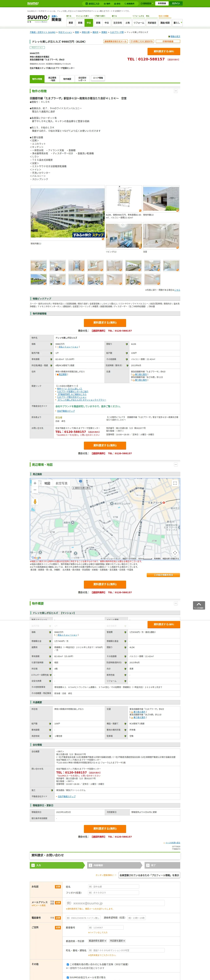
Task: Open the floor plan image
Action: click(x=124, y=199)
